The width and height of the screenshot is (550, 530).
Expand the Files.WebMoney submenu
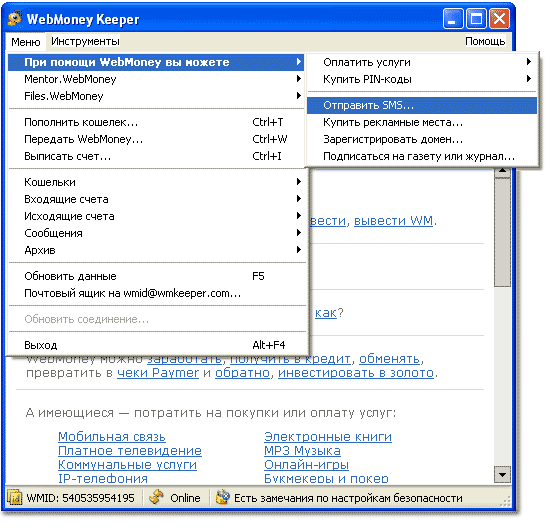[156, 96]
